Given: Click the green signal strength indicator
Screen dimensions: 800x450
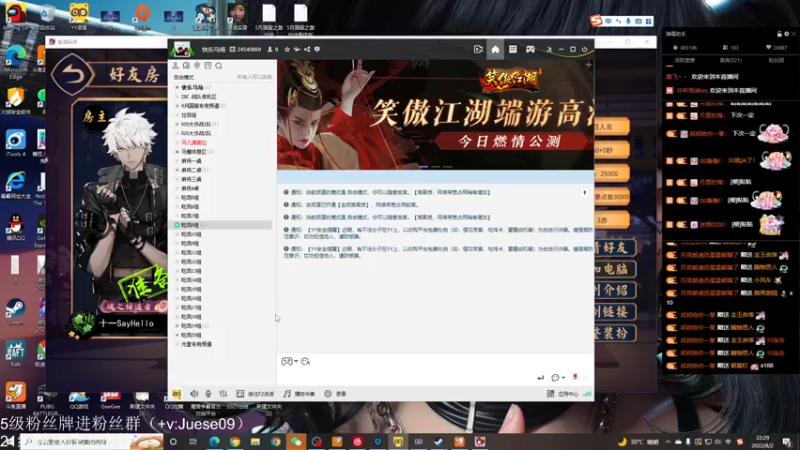Looking at the screenshot, I should [x=587, y=394].
